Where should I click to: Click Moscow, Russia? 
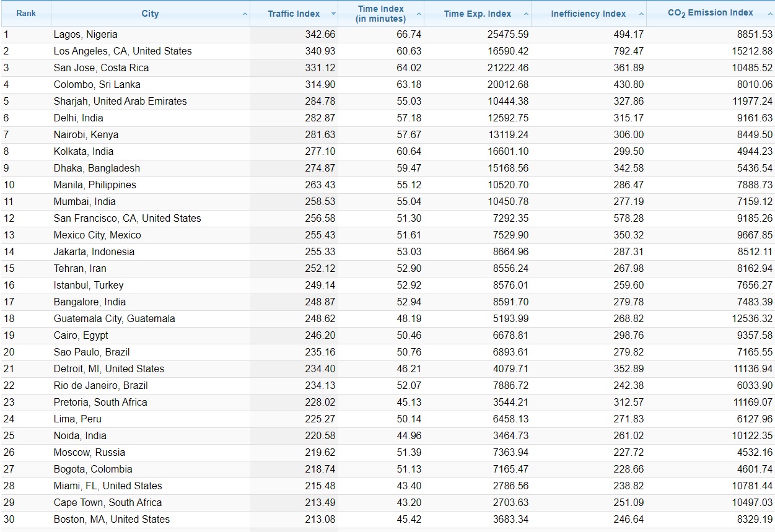(89, 452)
